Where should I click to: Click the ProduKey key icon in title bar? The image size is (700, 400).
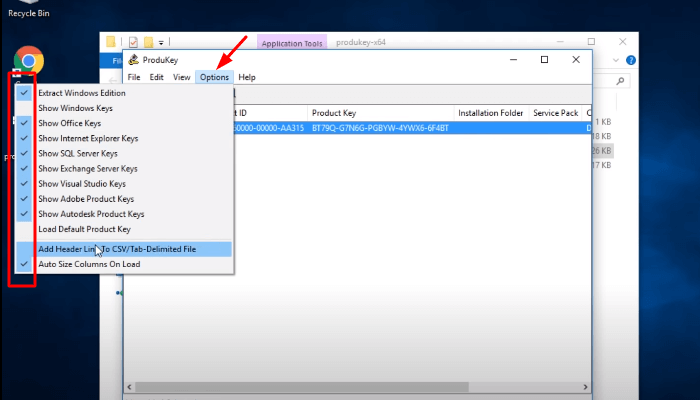pos(133,60)
